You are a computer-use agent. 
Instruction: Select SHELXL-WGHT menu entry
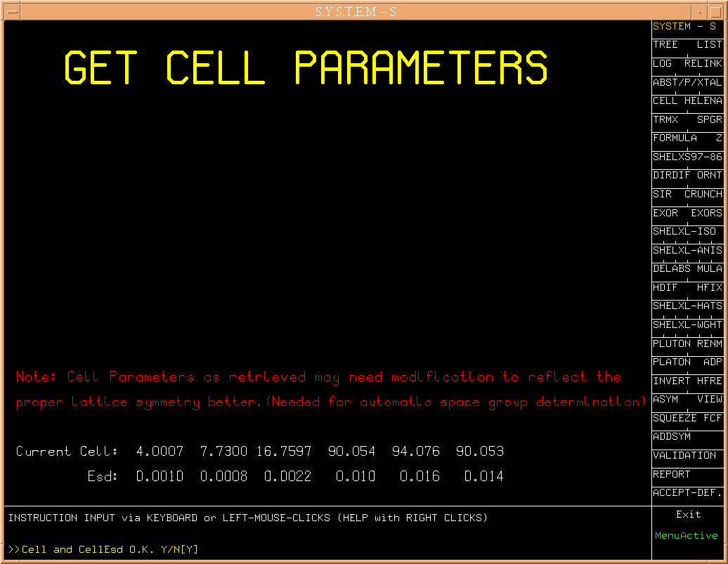(x=687, y=324)
